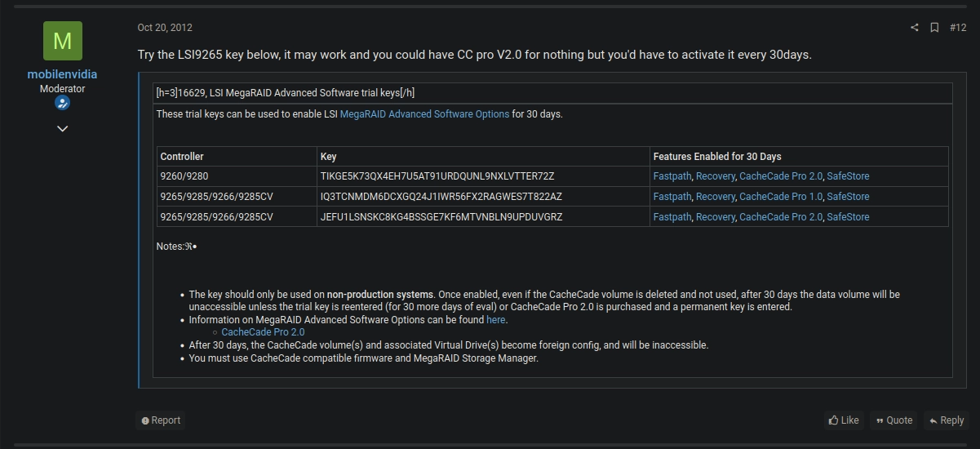This screenshot has height=449, width=980.
Task: Click Fastpath link in the IQ3TCNMDM key row
Action: coord(672,197)
